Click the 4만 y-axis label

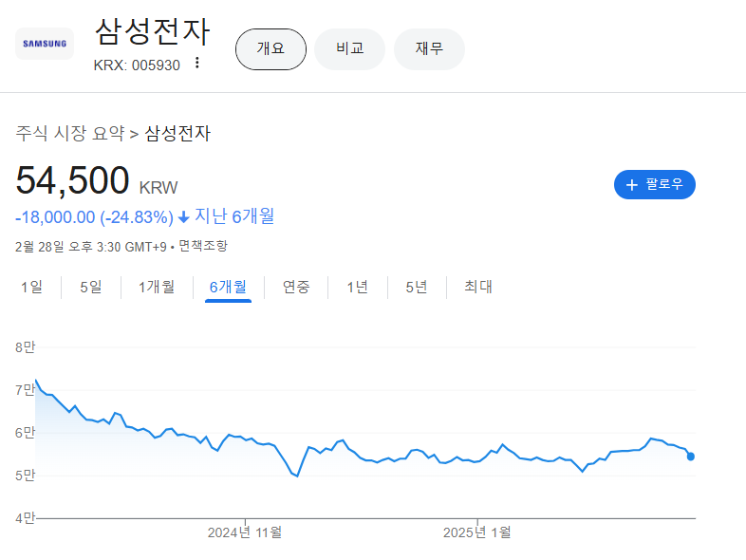tap(26, 518)
